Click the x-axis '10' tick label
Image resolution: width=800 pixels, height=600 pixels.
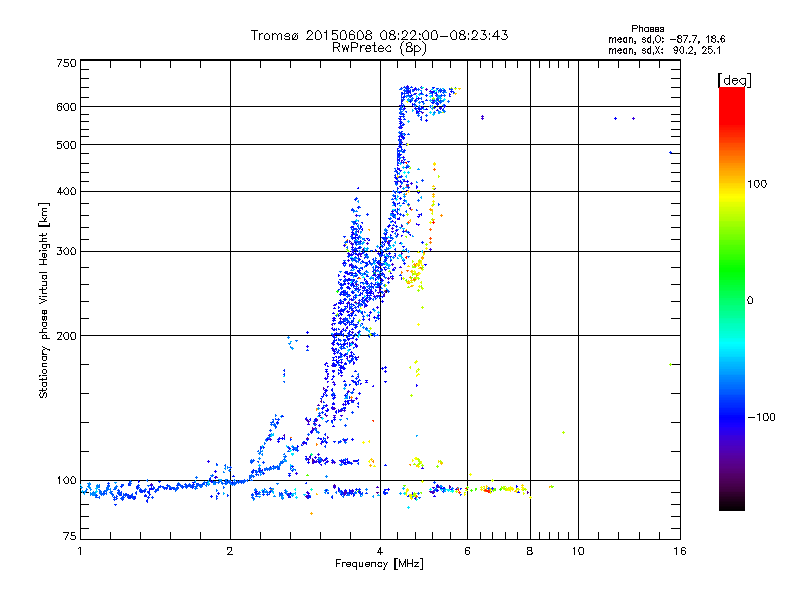point(578,551)
